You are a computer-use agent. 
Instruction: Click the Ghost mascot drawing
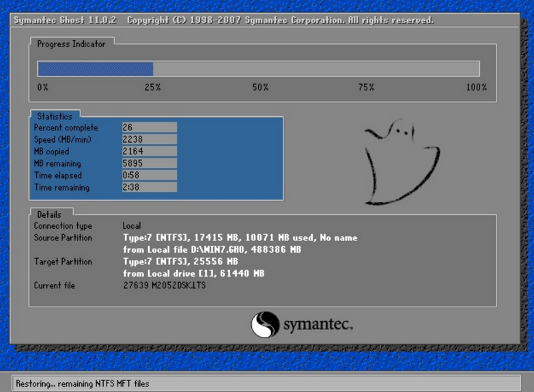(402, 162)
